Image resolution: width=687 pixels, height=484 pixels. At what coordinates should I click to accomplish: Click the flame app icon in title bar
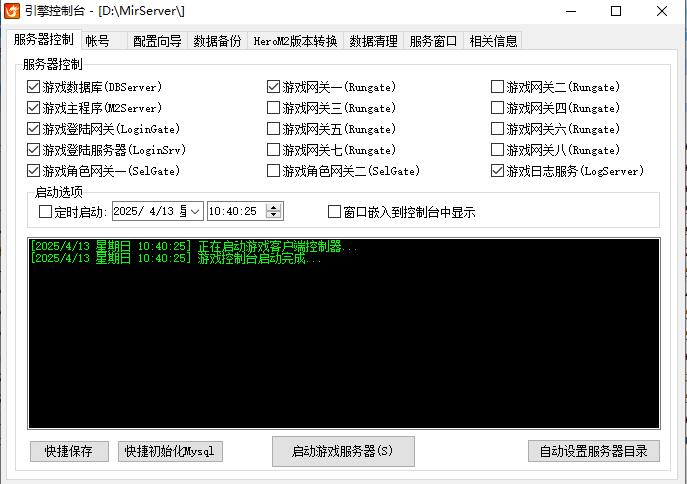[x=11, y=11]
